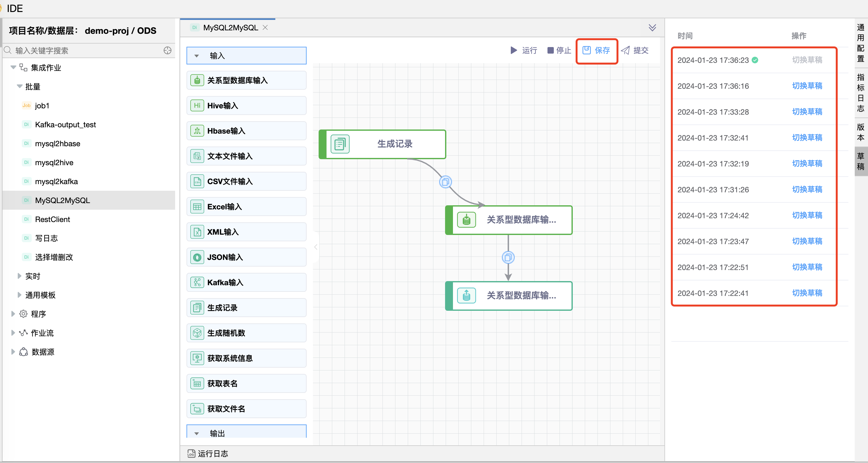Click 切换草稿 for version 2024-01-23 17:33:28
The image size is (868, 463).
(807, 112)
